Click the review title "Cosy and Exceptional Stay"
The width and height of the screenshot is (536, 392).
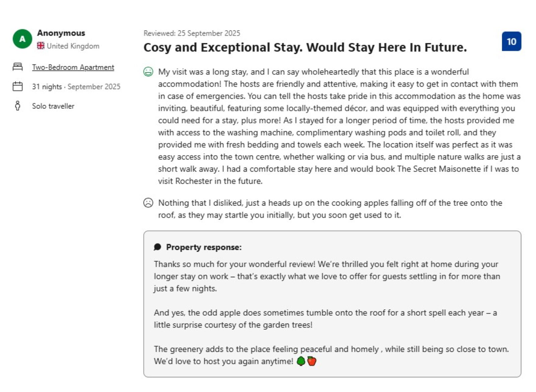click(305, 48)
